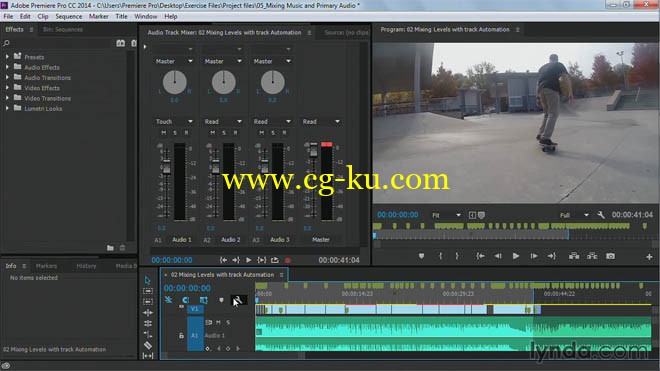Solo Audio 2 in the track mixer
The width and height of the screenshot is (660, 371).
224,133
